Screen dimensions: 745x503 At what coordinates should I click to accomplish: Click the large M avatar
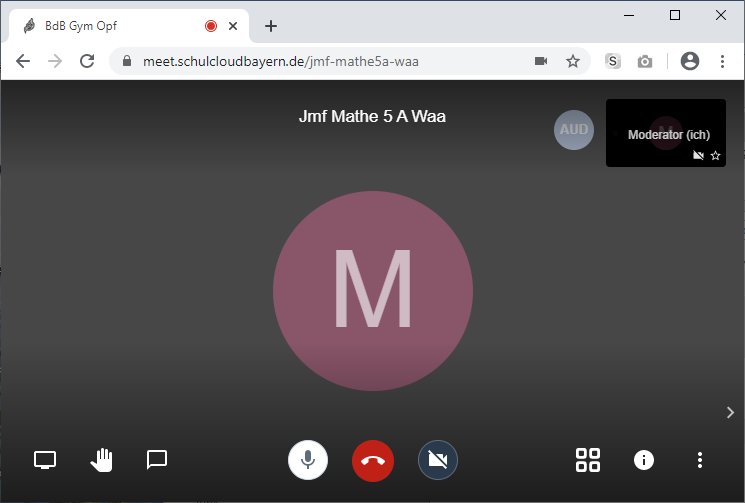373,291
